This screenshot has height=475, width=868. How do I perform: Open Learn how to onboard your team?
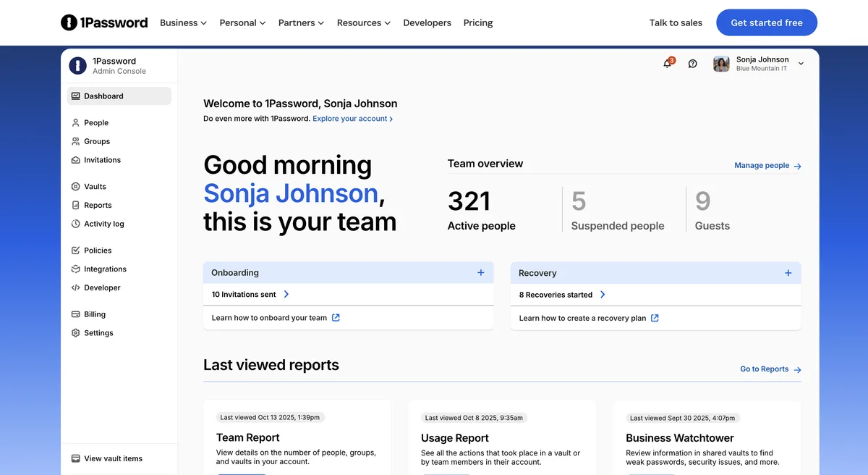269,318
